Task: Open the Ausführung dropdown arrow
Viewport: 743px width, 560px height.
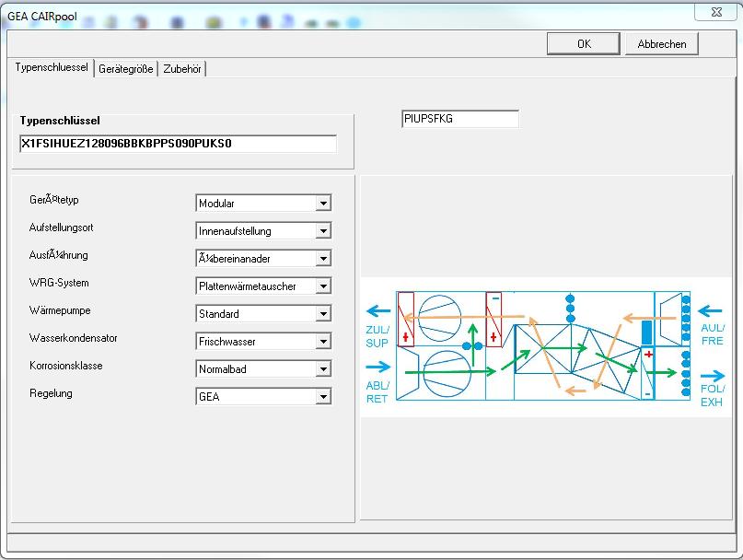Action: pos(323,259)
